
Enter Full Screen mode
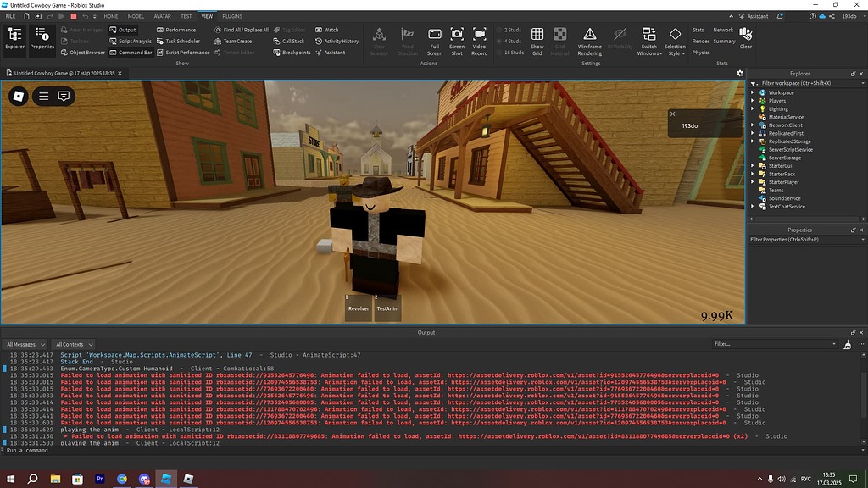(435, 38)
